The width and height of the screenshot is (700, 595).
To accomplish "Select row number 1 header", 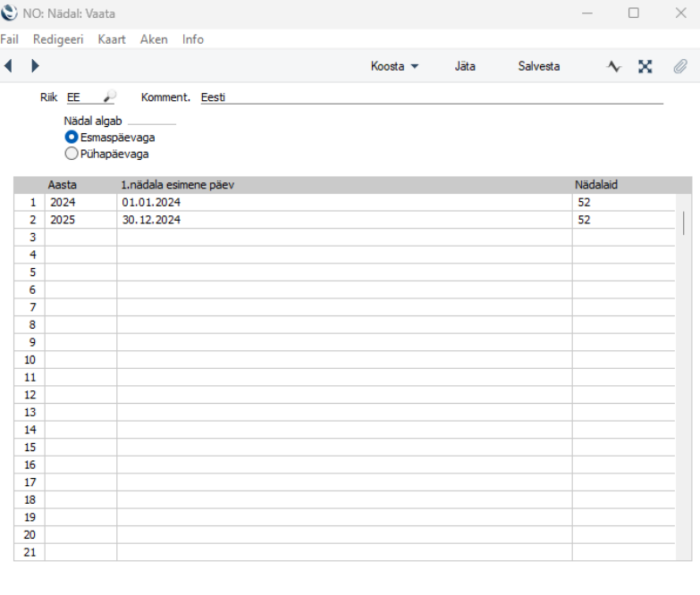I will [x=30, y=203].
